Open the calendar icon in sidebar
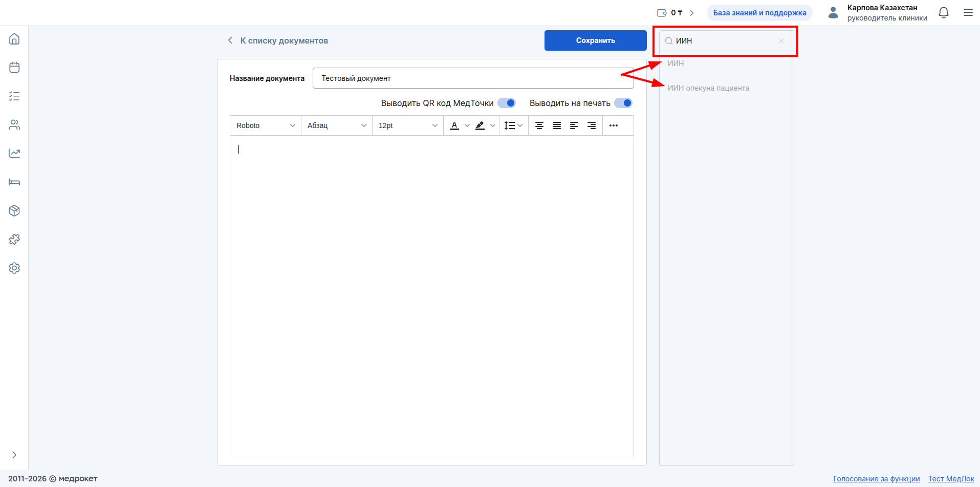 tap(14, 68)
